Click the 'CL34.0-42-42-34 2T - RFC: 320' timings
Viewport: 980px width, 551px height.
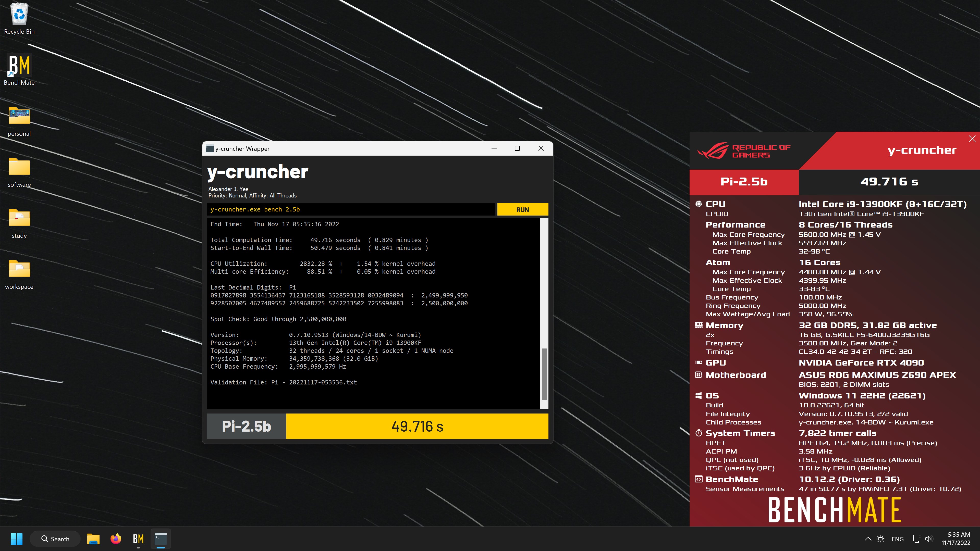(x=856, y=352)
